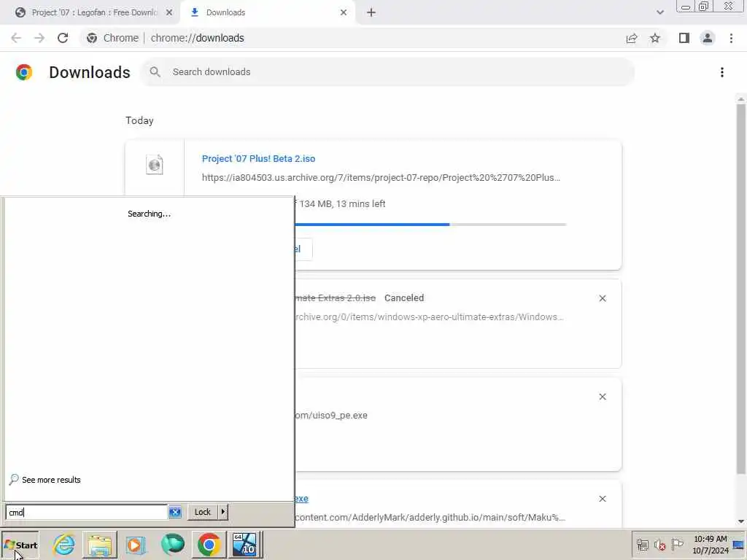Image resolution: width=747 pixels, height=560 pixels.
Task: Open a new tab with the plus button
Action: click(371, 13)
